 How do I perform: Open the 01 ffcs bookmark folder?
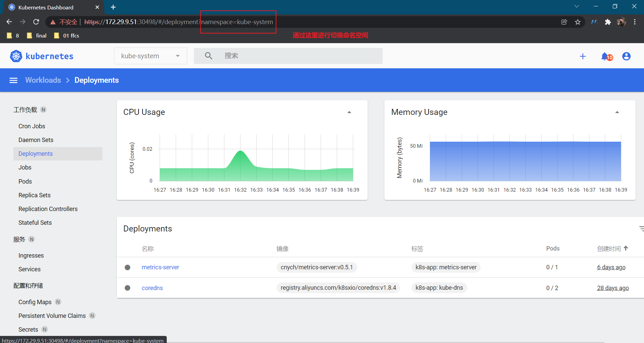tap(66, 36)
